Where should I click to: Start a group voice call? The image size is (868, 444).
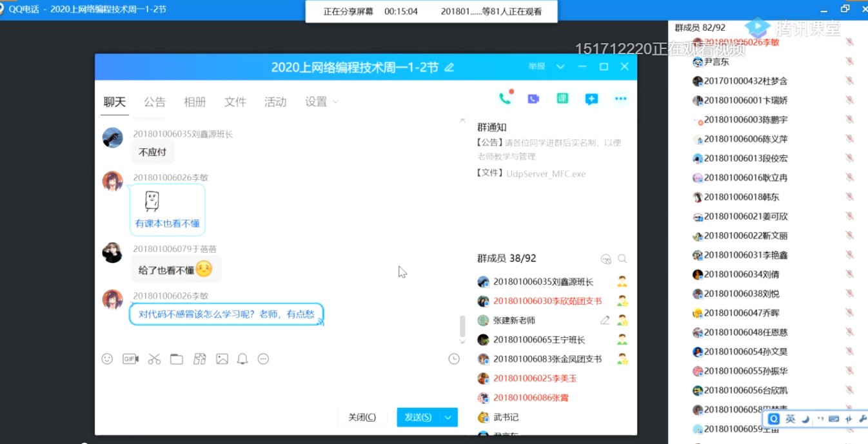(x=505, y=99)
